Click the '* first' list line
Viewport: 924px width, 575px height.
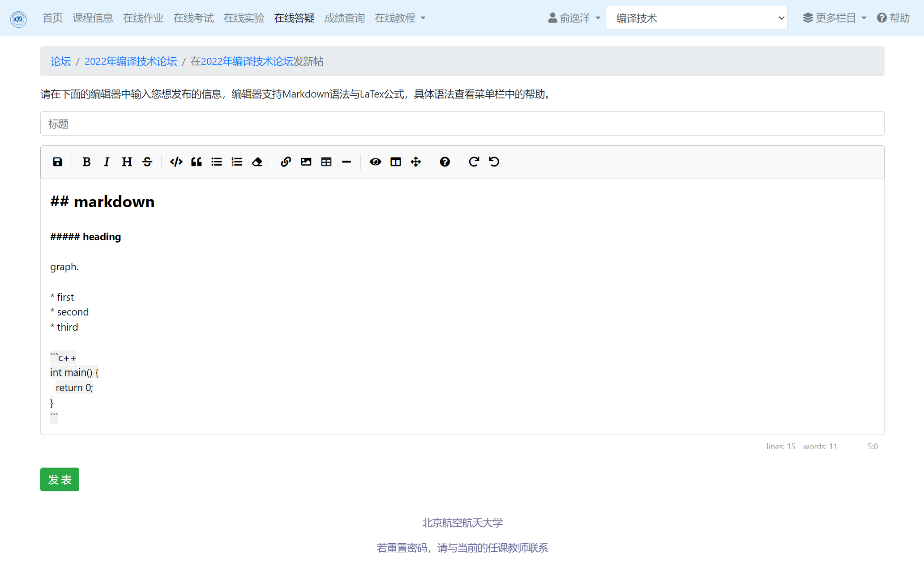[62, 298]
